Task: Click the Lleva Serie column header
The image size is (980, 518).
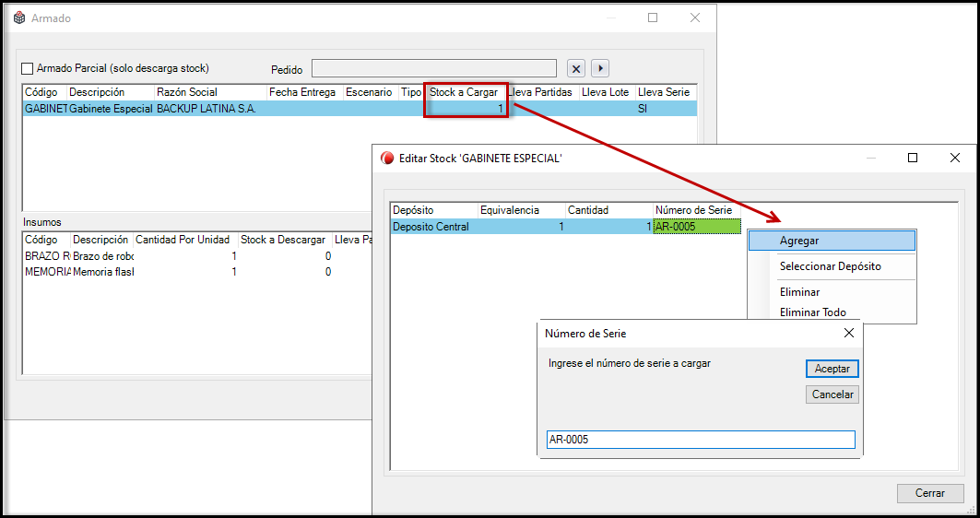Action: point(666,92)
